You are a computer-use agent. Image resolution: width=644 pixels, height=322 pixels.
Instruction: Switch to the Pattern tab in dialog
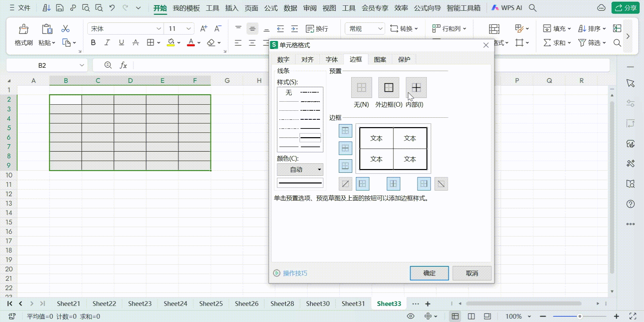click(380, 59)
